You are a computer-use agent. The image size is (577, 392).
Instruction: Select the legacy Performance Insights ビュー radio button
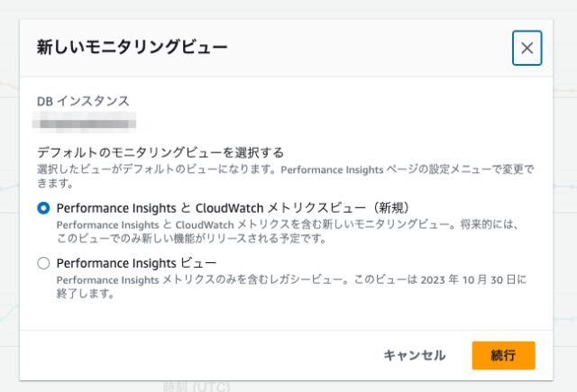[43, 263]
